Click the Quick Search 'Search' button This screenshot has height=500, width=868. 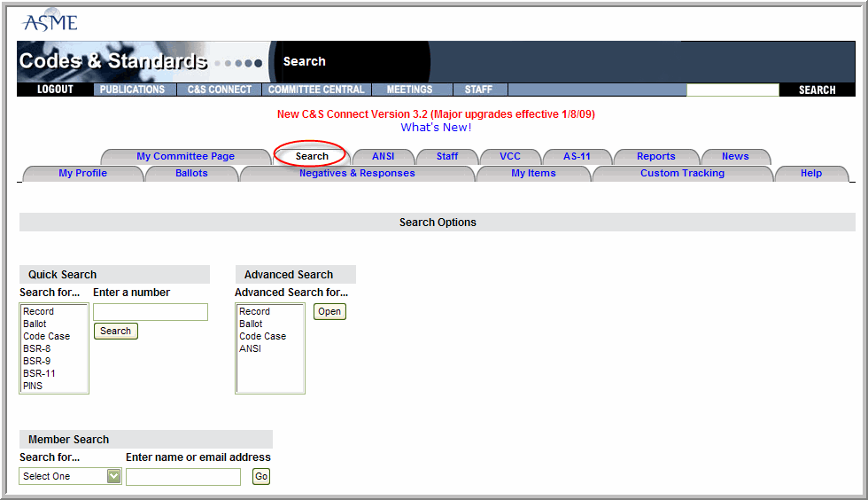116,331
